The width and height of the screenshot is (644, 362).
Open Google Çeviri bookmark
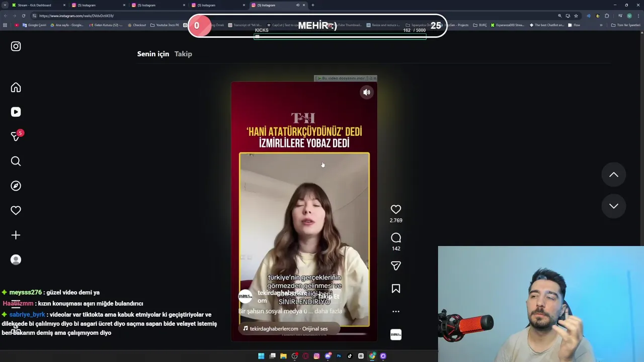pos(34,25)
